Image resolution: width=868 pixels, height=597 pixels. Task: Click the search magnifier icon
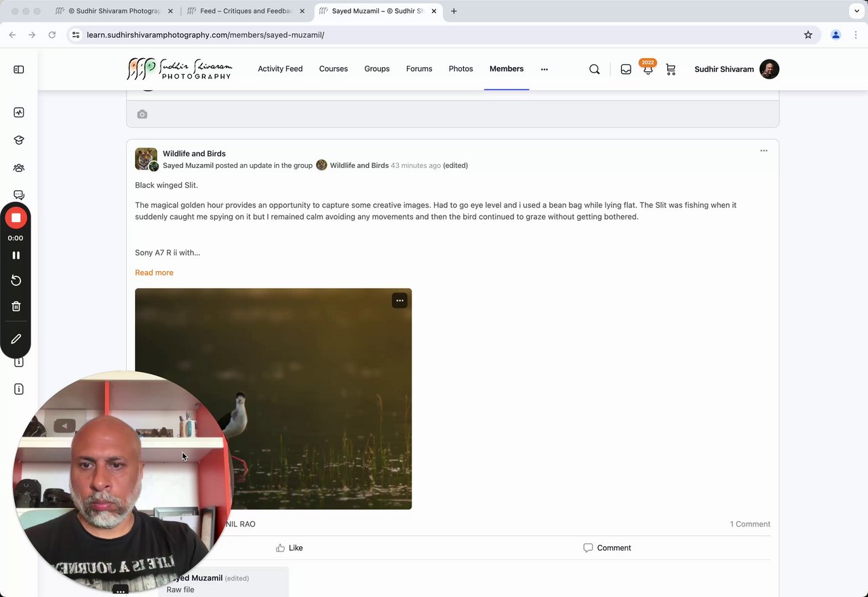click(594, 69)
